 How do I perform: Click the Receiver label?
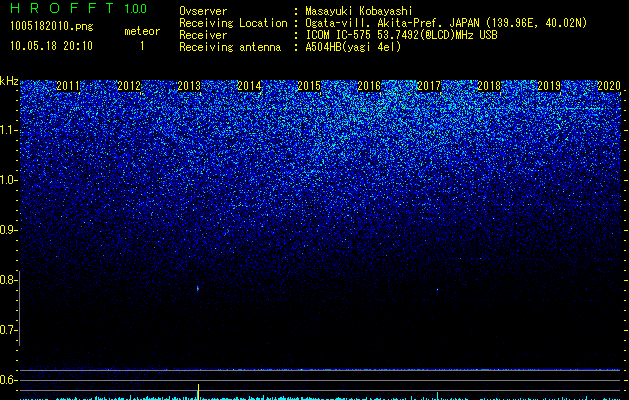(x=203, y=35)
